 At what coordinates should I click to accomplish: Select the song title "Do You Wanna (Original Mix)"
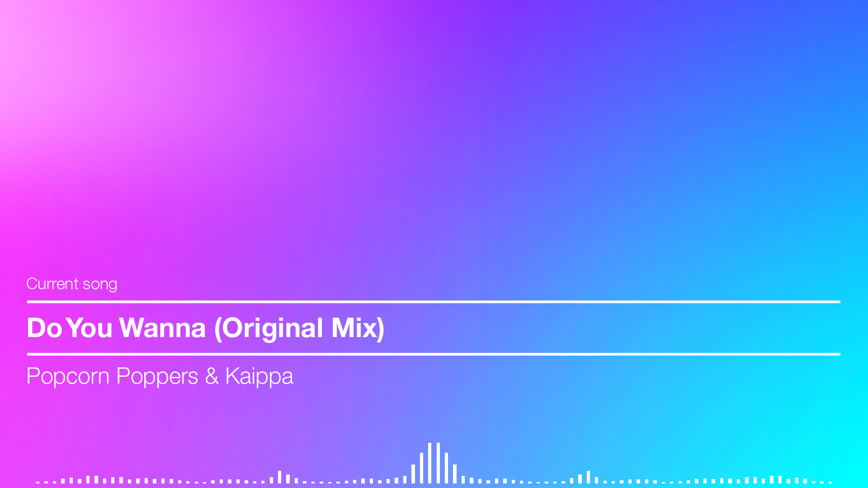tap(206, 328)
